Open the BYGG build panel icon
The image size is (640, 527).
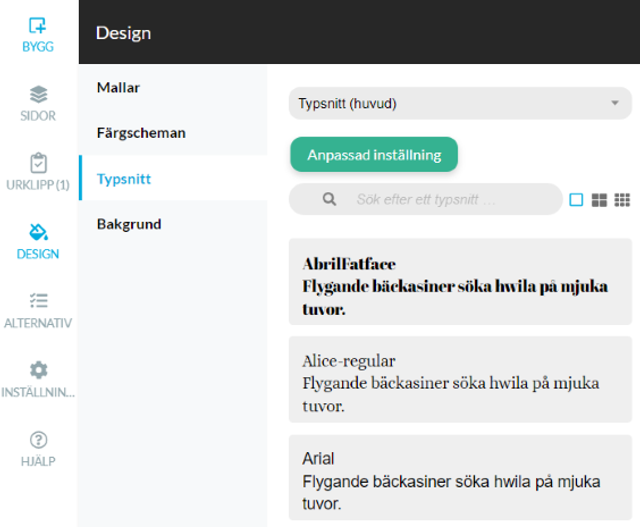(x=38, y=25)
